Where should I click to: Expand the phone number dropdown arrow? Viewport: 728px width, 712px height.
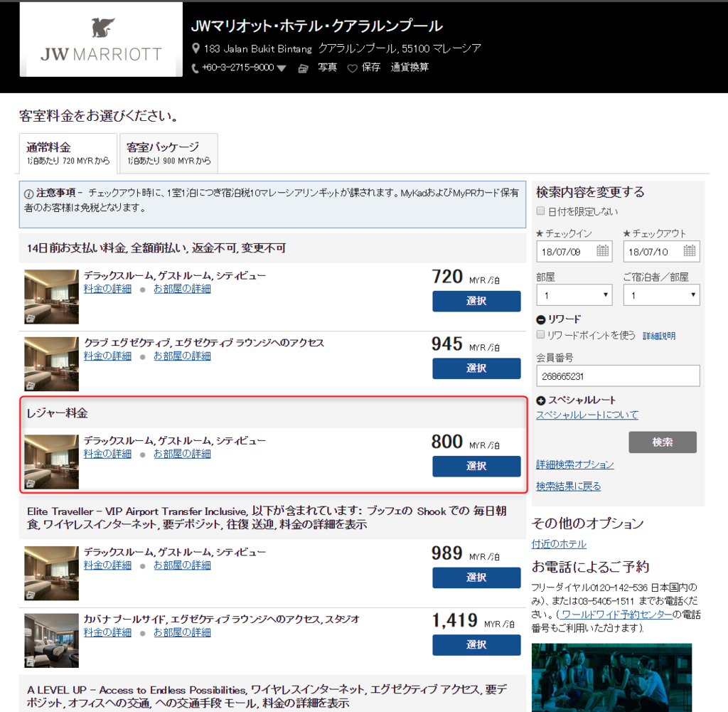point(281,68)
